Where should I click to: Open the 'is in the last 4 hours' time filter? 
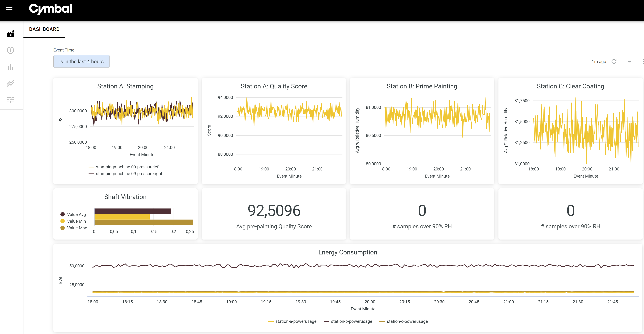[x=82, y=61]
